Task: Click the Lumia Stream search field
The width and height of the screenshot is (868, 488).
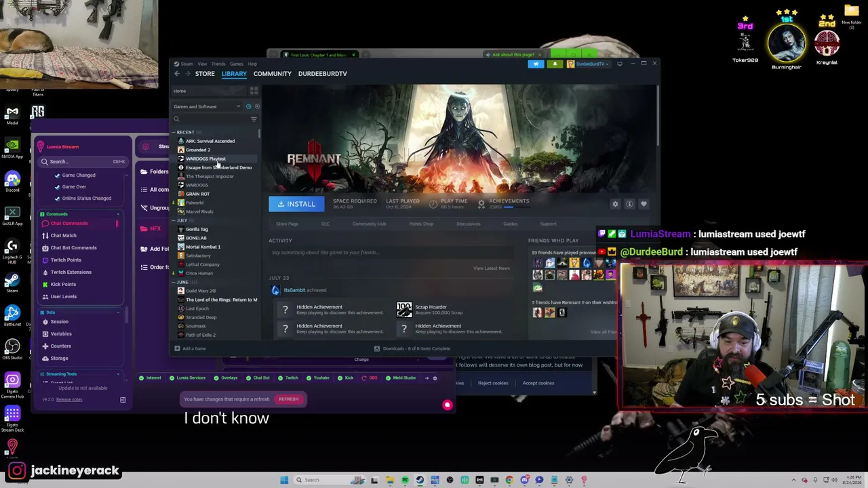Action: [x=82, y=161]
